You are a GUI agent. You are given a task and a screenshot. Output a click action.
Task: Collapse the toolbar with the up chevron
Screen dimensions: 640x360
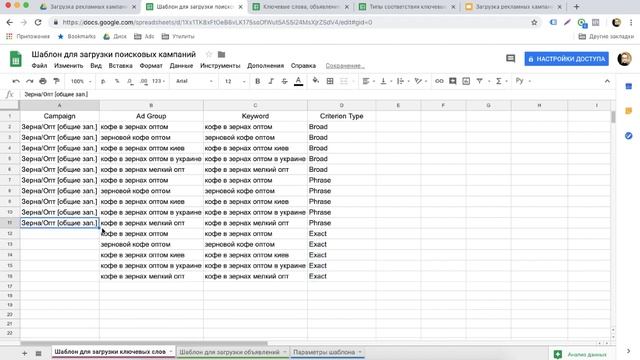[x=607, y=81]
